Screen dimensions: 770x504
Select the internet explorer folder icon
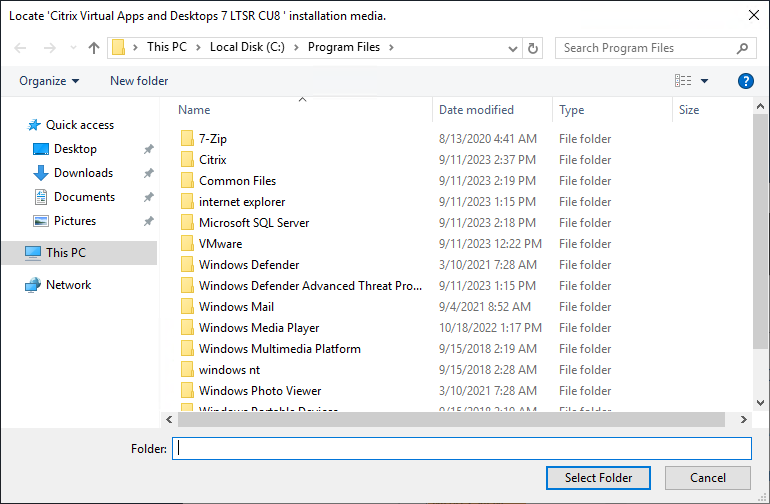pos(187,202)
